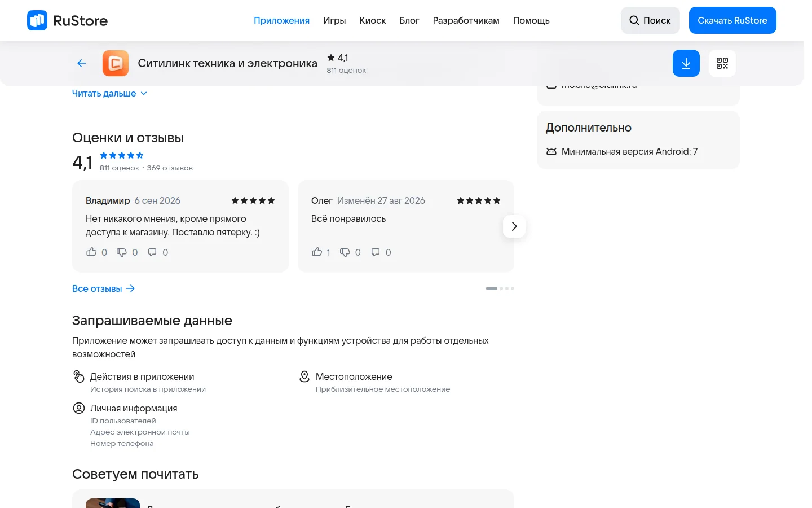Open the Киоск section

[373, 20]
